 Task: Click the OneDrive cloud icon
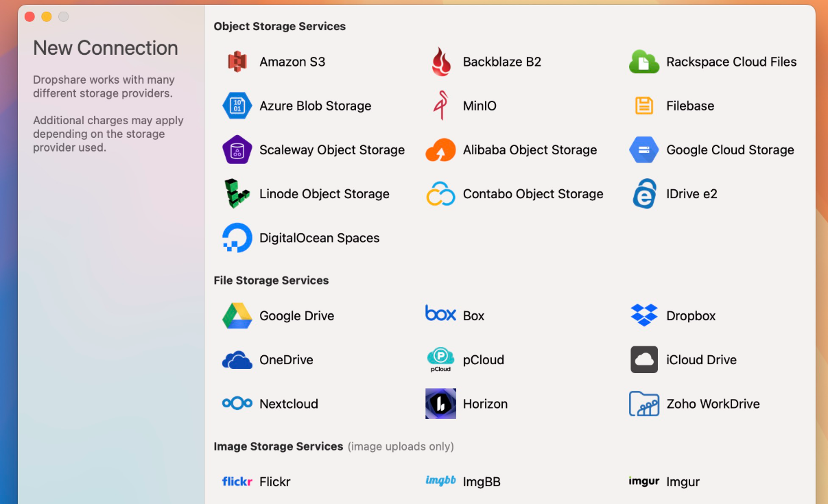point(237,360)
